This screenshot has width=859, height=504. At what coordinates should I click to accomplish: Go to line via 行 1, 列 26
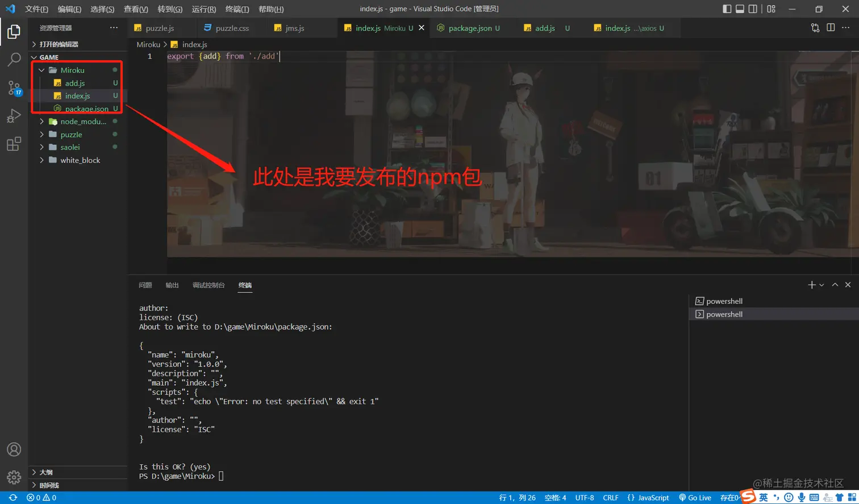click(x=518, y=498)
